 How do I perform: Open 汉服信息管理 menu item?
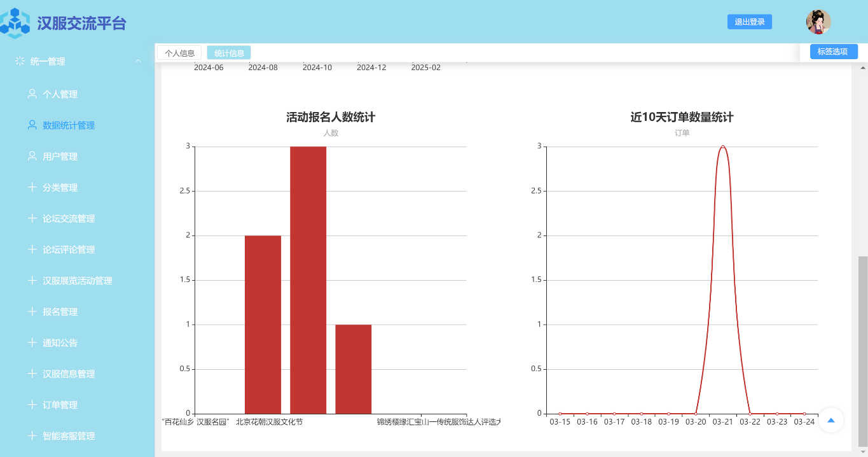pyautogui.click(x=69, y=374)
